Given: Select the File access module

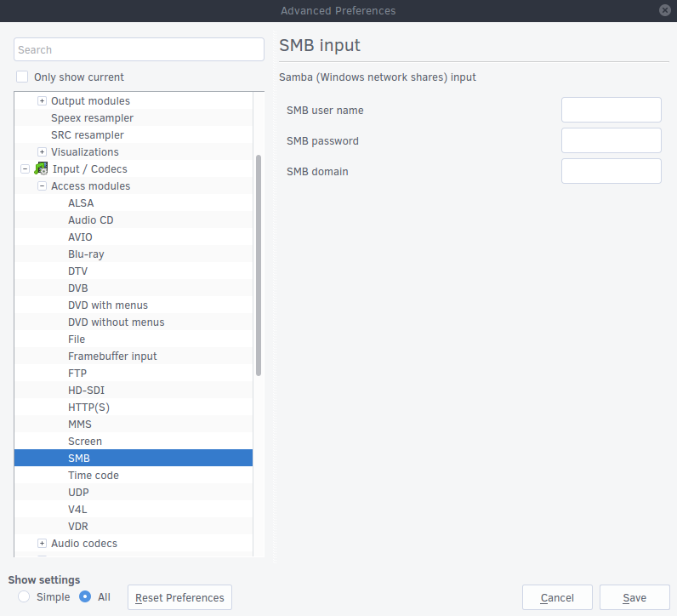Looking at the screenshot, I should point(77,339).
